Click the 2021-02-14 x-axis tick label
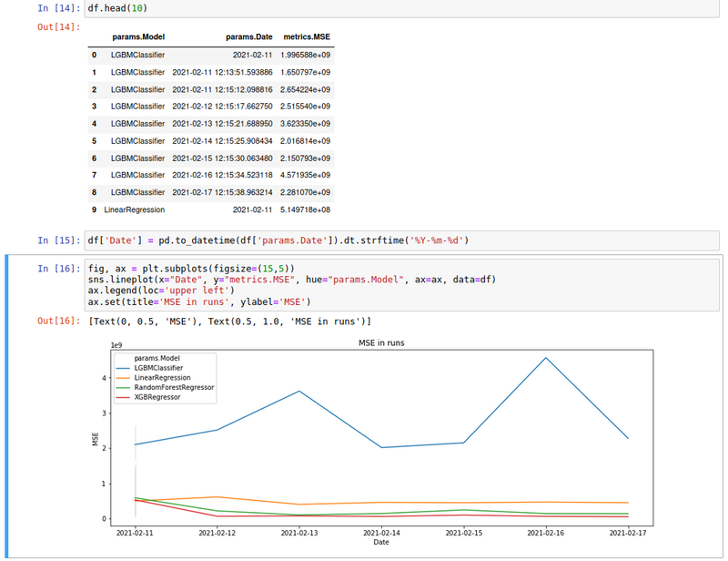Screen dimensions: 728x561 click(x=380, y=533)
